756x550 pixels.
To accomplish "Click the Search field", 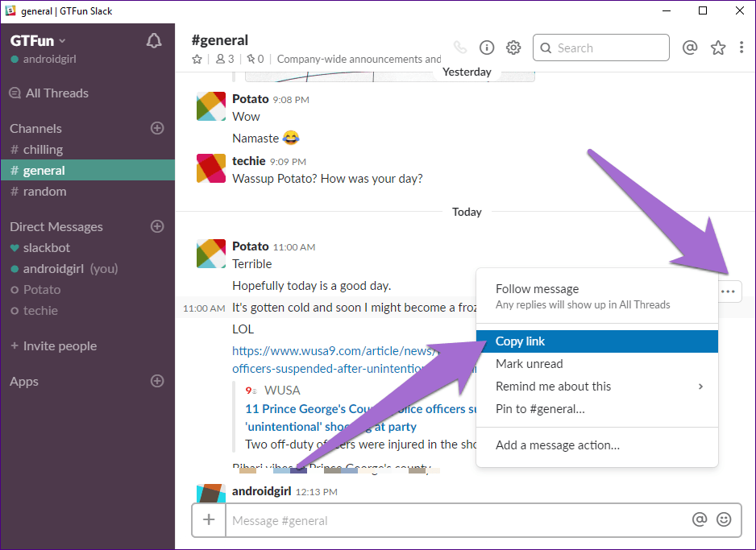I will (600, 48).
